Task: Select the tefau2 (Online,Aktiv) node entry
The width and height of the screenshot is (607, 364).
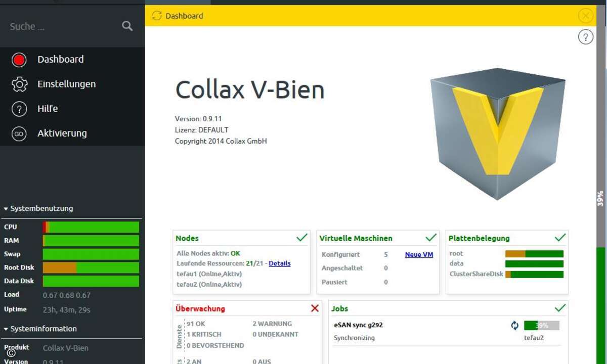Action: (x=209, y=285)
